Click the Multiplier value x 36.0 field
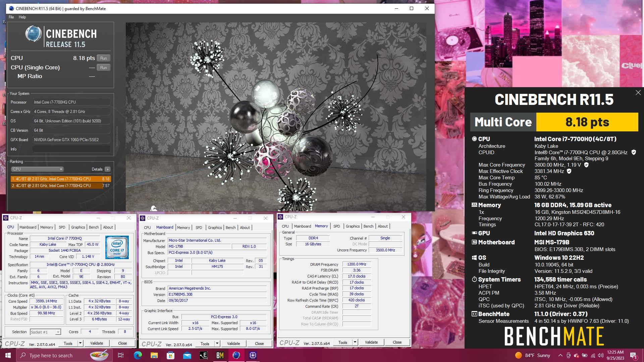The width and height of the screenshot is (644, 362). (46, 307)
